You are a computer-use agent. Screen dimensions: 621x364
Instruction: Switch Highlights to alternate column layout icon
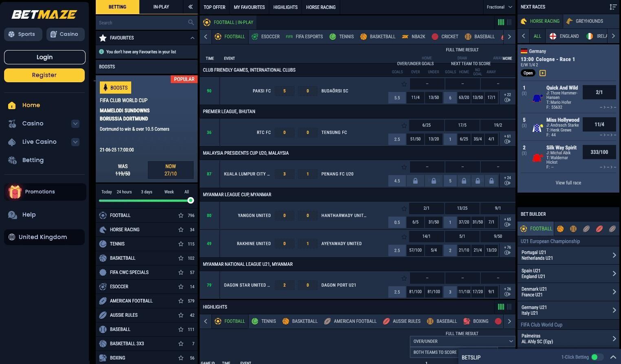coord(509,307)
